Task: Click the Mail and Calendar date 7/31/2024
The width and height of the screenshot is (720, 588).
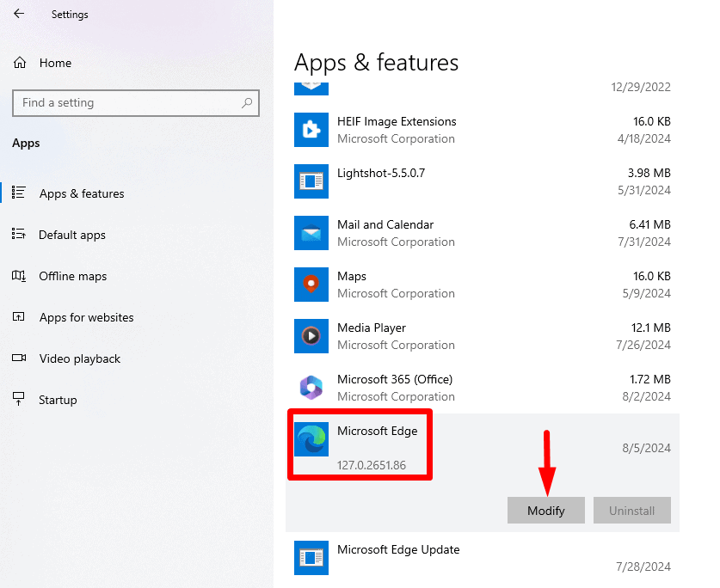Action: pyautogui.click(x=643, y=242)
